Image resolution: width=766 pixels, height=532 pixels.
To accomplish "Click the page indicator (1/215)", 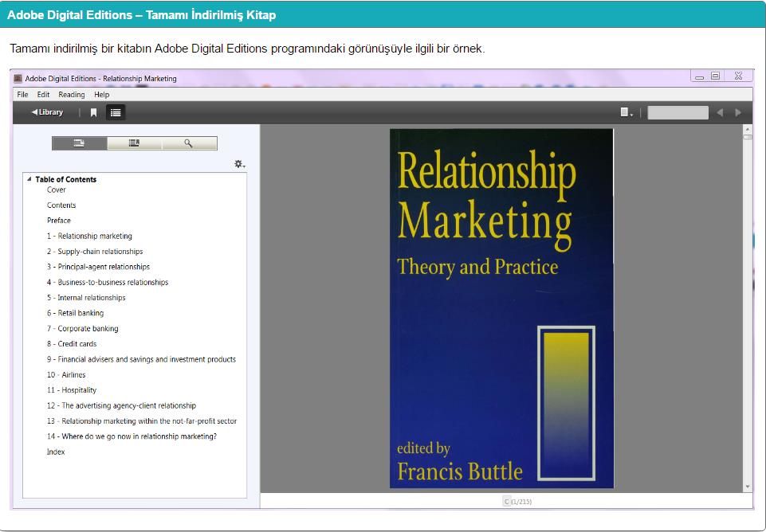I will coord(518,501).
